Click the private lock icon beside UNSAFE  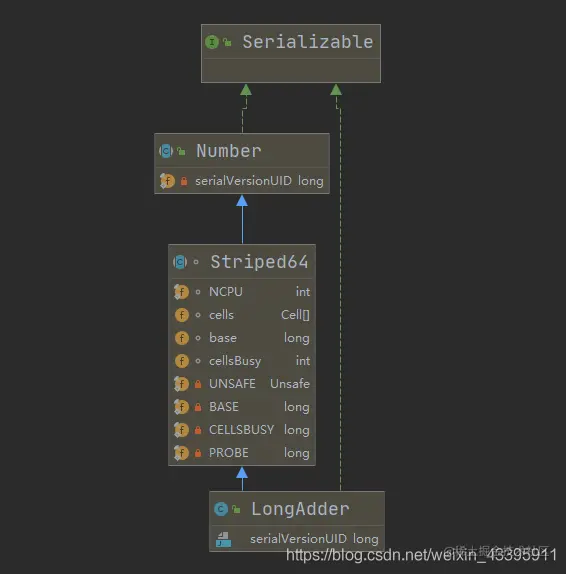[x=198, y=384]
